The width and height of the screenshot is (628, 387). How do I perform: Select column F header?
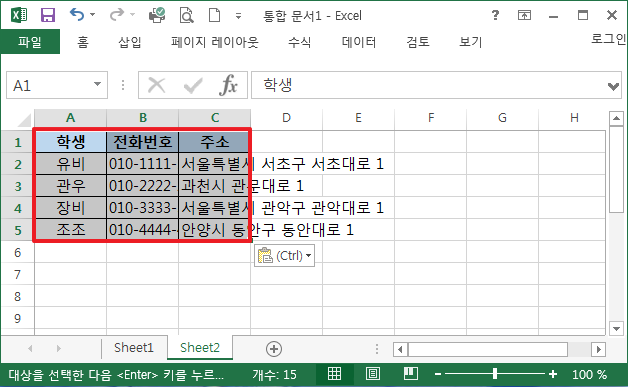click(431, 118)
